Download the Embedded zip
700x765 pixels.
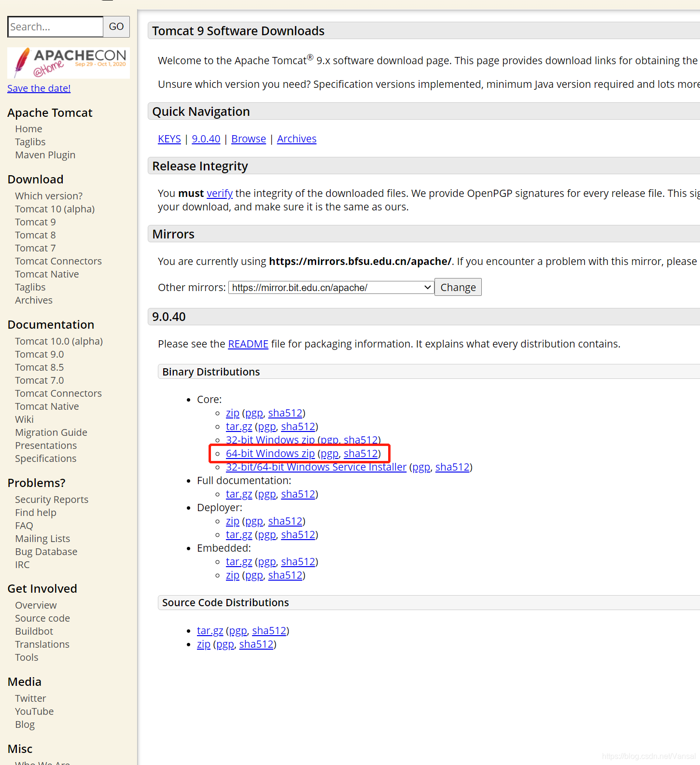(233, 575)
